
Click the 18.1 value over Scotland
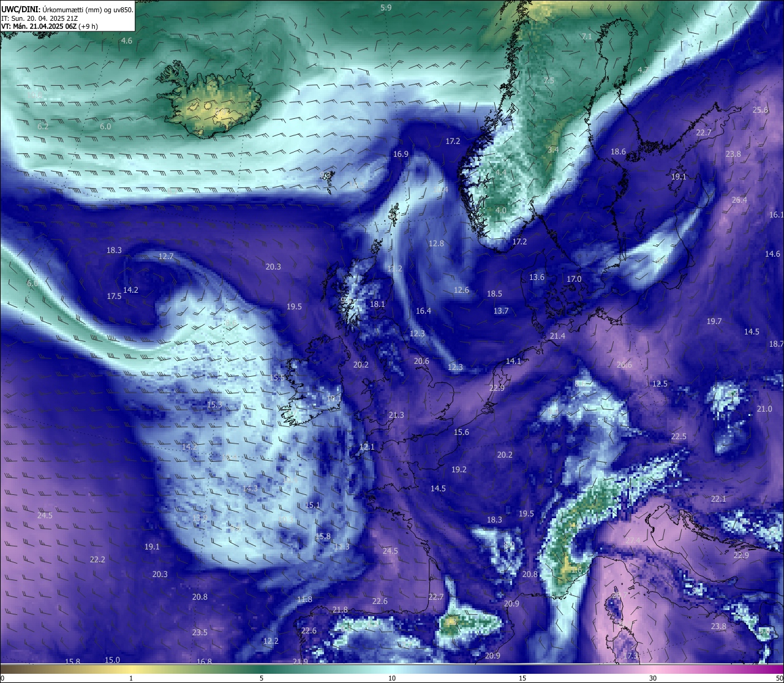point(377,304)
